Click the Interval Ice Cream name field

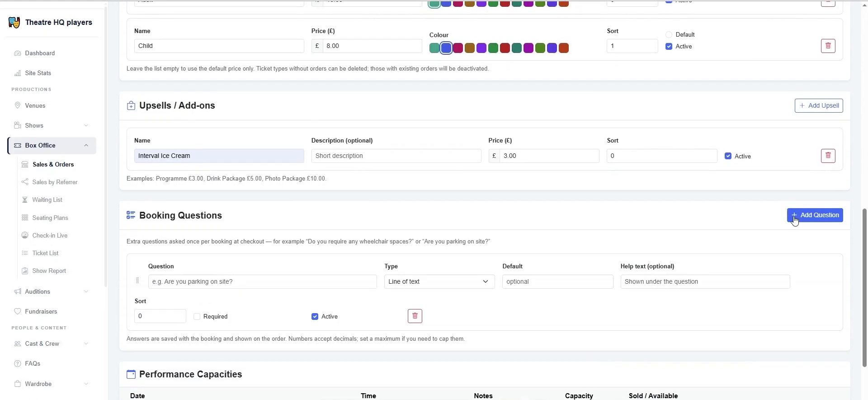click(219, 156)
